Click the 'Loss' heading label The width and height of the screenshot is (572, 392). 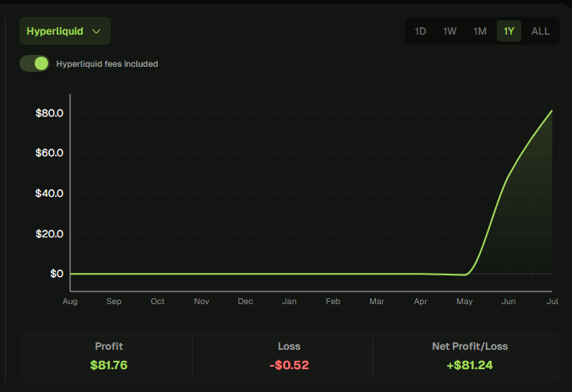(x=289, y=346)
